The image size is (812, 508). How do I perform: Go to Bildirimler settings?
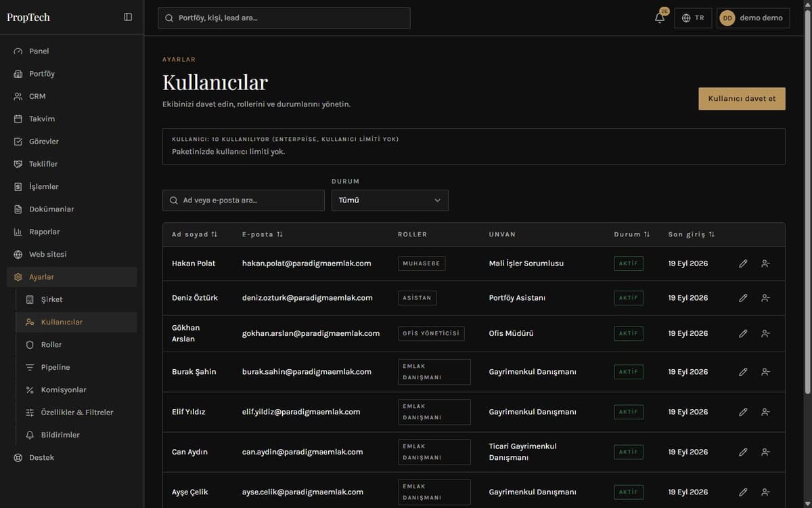76,435
